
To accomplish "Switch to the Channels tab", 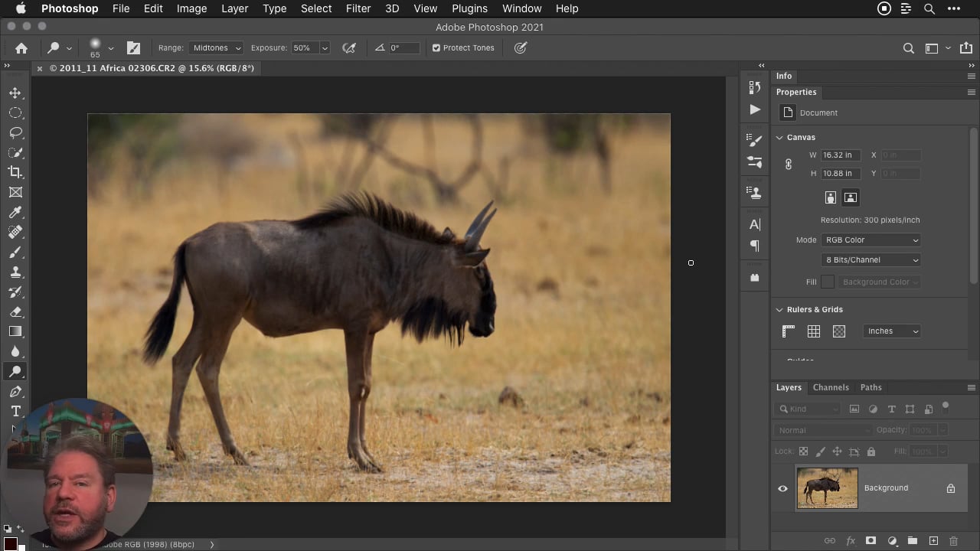I will (x=831, y=387).
